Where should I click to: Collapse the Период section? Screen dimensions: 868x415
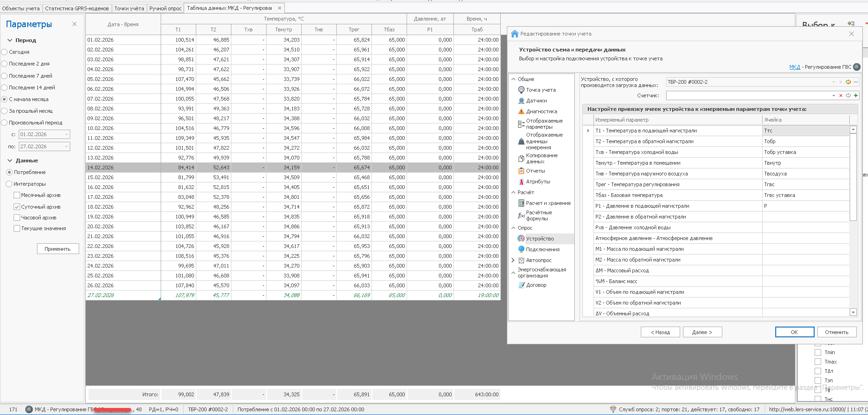pyautogui.click(x=10, y=40)
